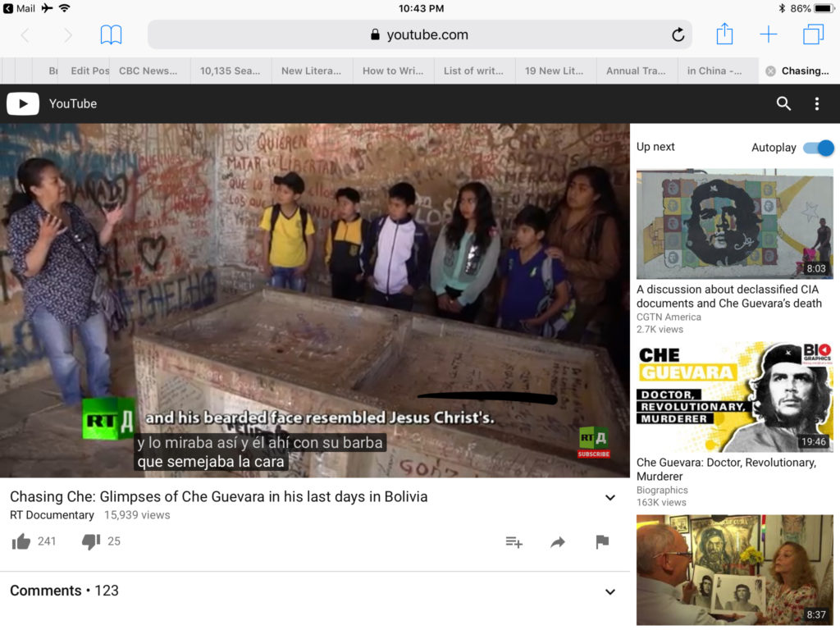Open the RT Documentary channel link
Screen dimensions: 840x630
point(52,515)
